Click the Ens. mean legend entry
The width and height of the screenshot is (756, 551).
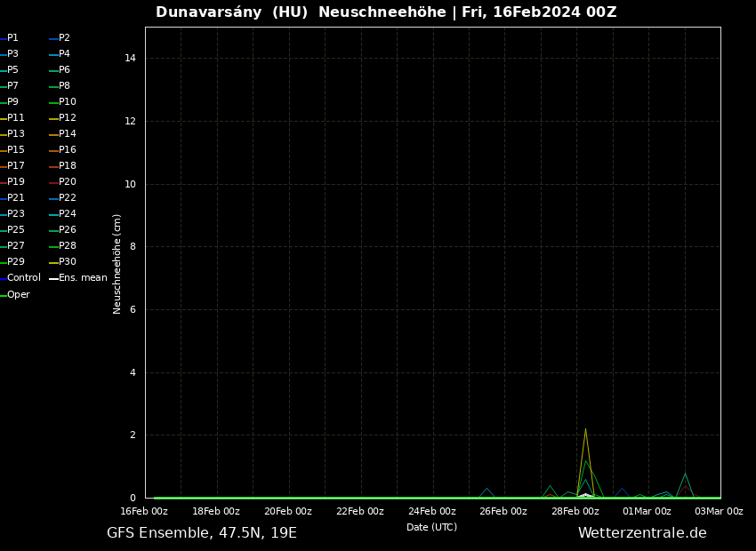[x=82, y=278]
